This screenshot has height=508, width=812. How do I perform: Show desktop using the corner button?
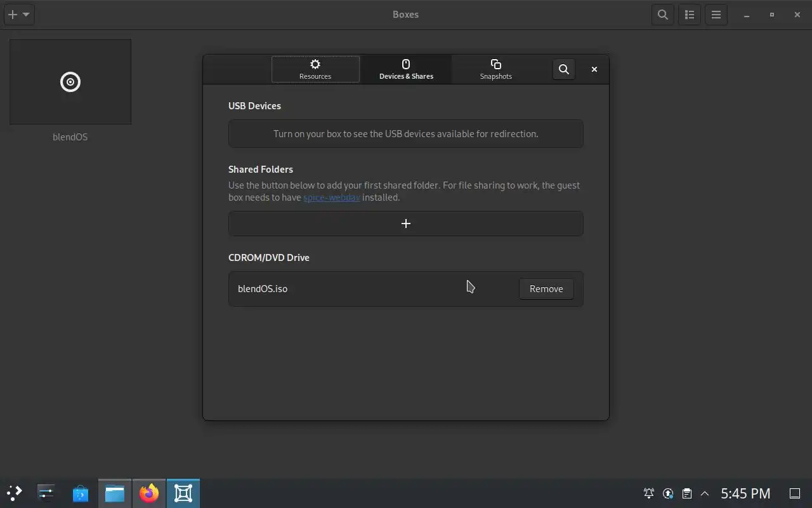[794, 493]
